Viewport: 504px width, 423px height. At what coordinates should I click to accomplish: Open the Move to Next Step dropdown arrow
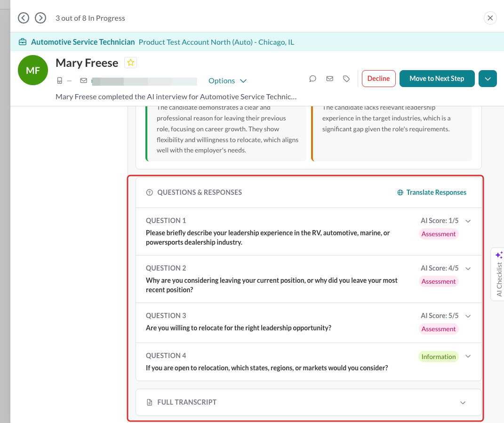tap(488, 79)
